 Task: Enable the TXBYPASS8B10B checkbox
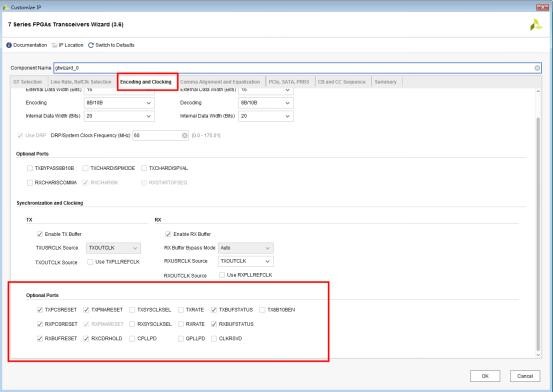[x=30, y=168]
